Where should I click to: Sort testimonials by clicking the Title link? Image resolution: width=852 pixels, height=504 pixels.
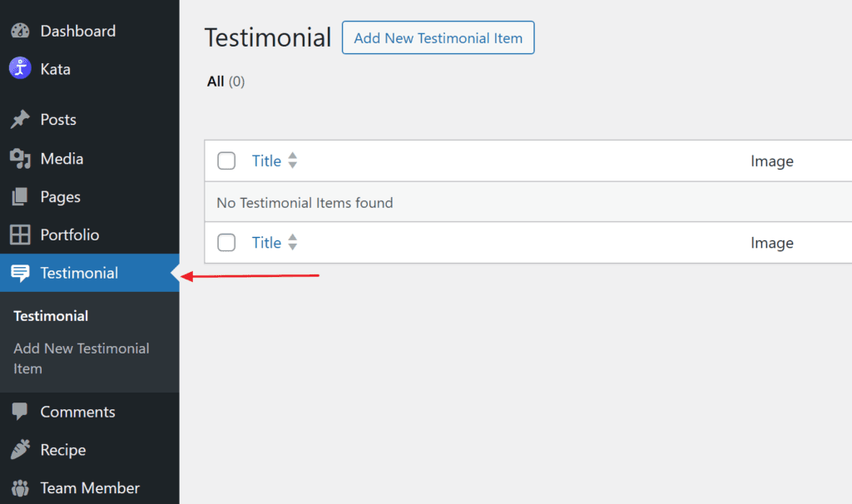[x=265, y=161]
